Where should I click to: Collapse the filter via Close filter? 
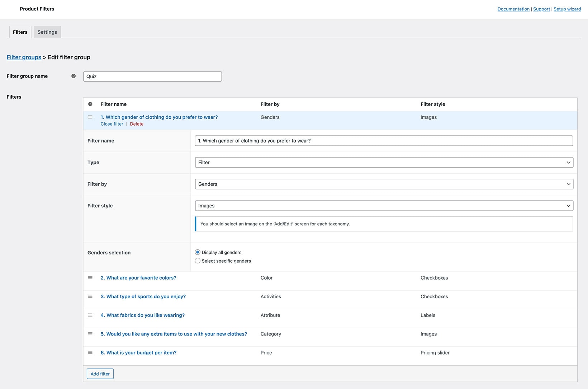[112, 124]
